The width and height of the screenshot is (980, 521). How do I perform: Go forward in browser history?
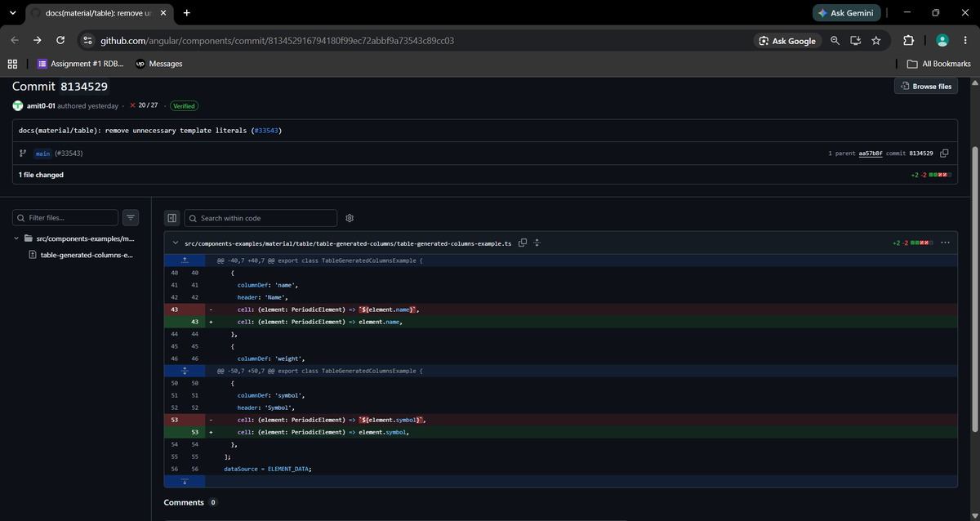pyautogui.click(x=38, y=40)
